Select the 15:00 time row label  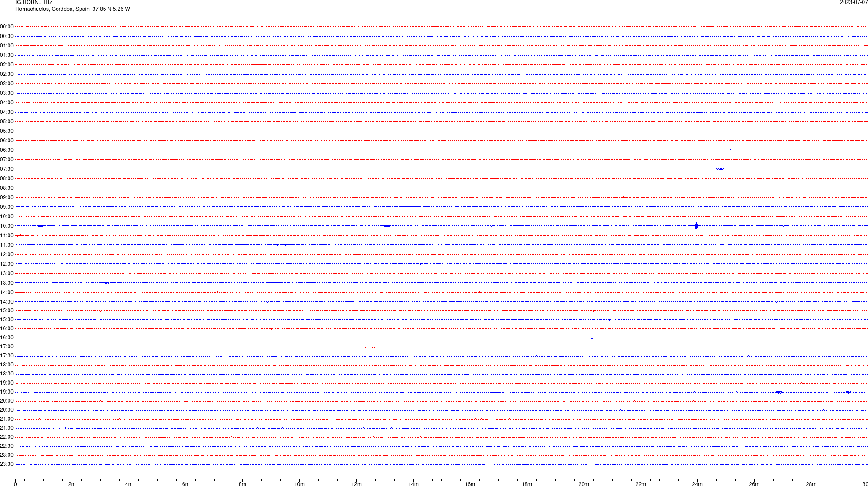(x=7, y=310)
